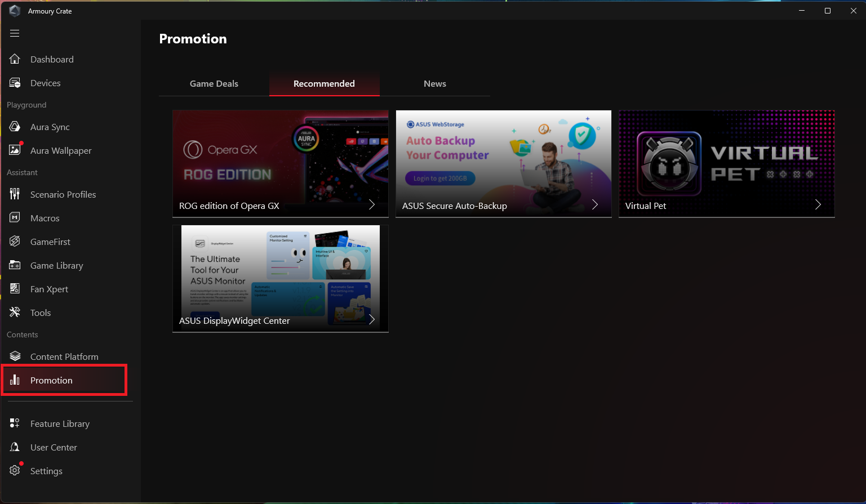
Task: Click the Promotion bar-chart icon
Action: (15, 380)
